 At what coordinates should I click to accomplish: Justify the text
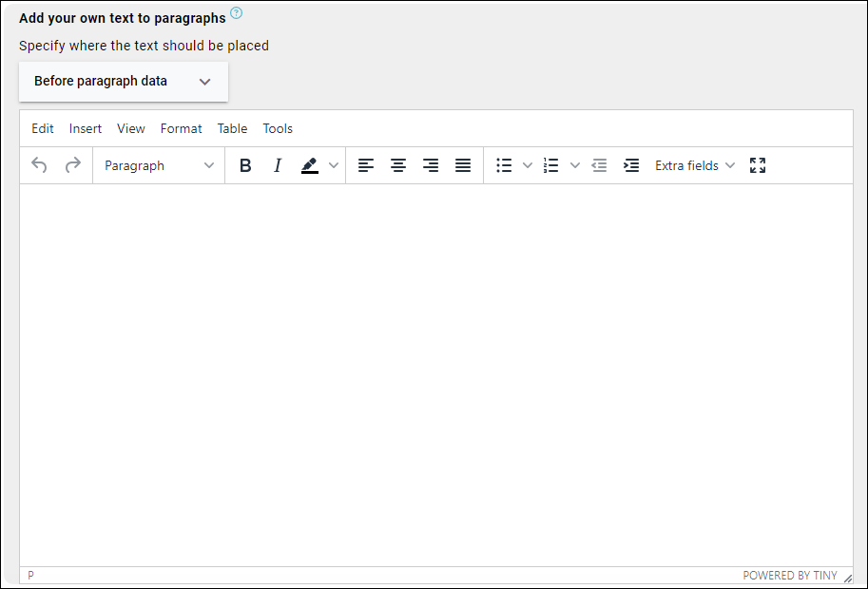click(463, 164)
